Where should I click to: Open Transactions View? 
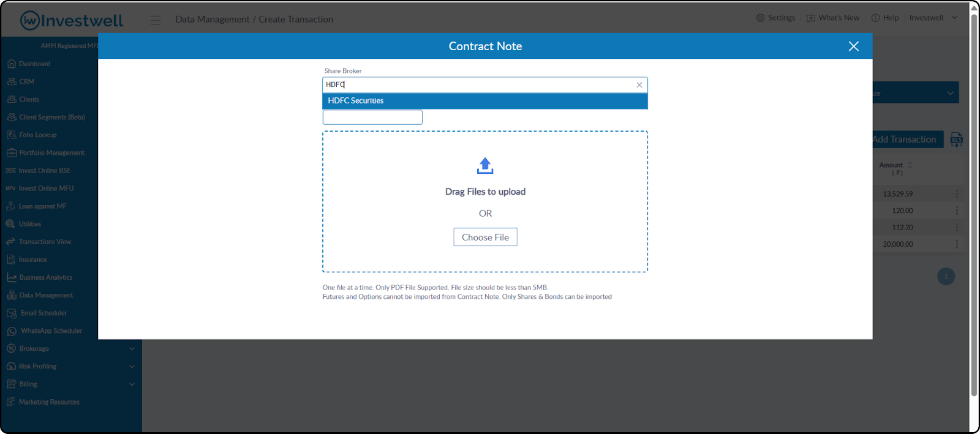click(45, 242)
